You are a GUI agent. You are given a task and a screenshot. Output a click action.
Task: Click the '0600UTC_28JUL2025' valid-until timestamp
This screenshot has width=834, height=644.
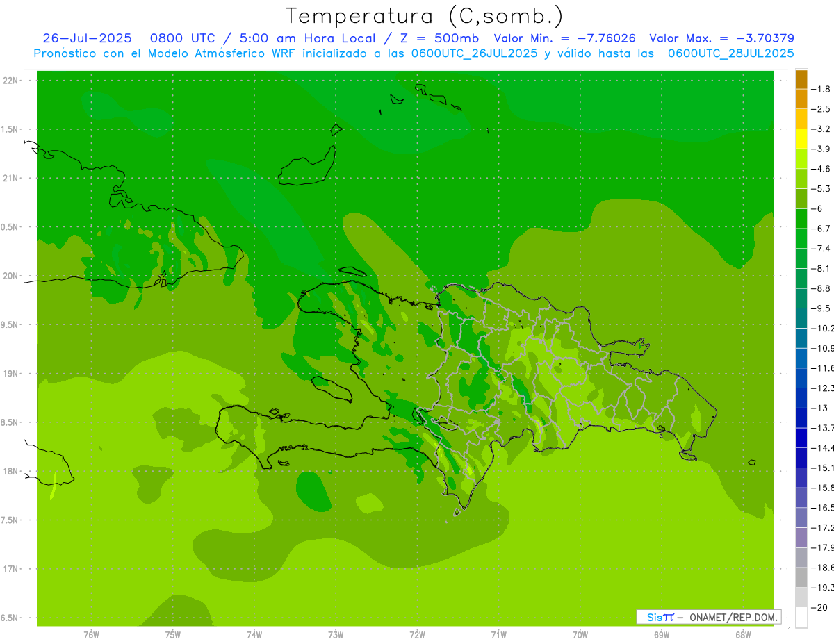(731, 53)
